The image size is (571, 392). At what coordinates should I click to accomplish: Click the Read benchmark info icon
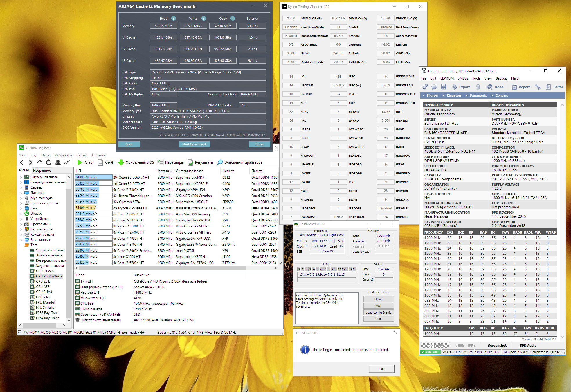coord(174,18)
